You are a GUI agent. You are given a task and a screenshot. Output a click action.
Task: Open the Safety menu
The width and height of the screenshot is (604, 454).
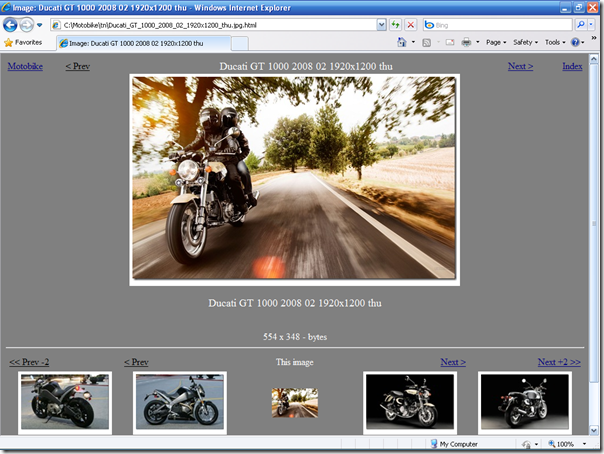coord(525,42)
